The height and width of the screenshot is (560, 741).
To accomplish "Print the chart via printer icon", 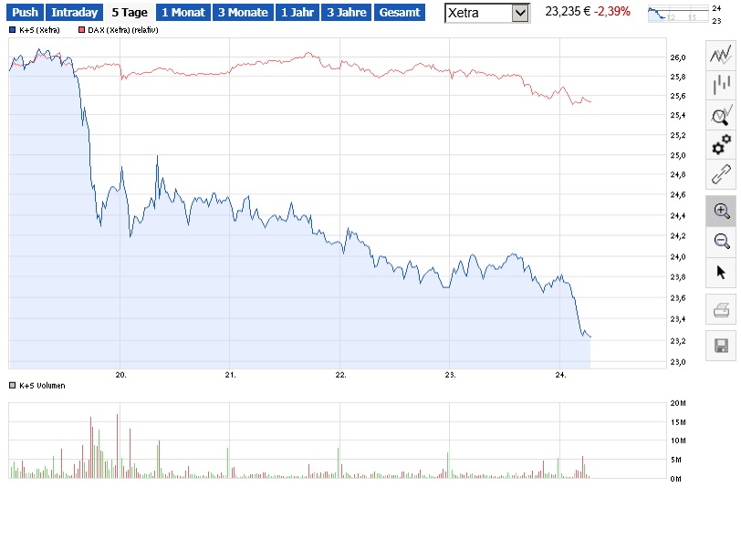I will (721, 310).
